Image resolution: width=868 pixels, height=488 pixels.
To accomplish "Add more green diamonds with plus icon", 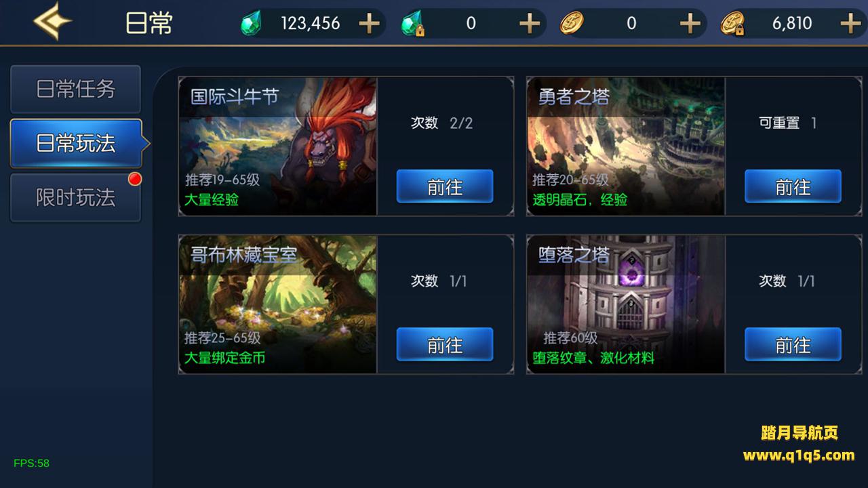I will coord(369,24).
